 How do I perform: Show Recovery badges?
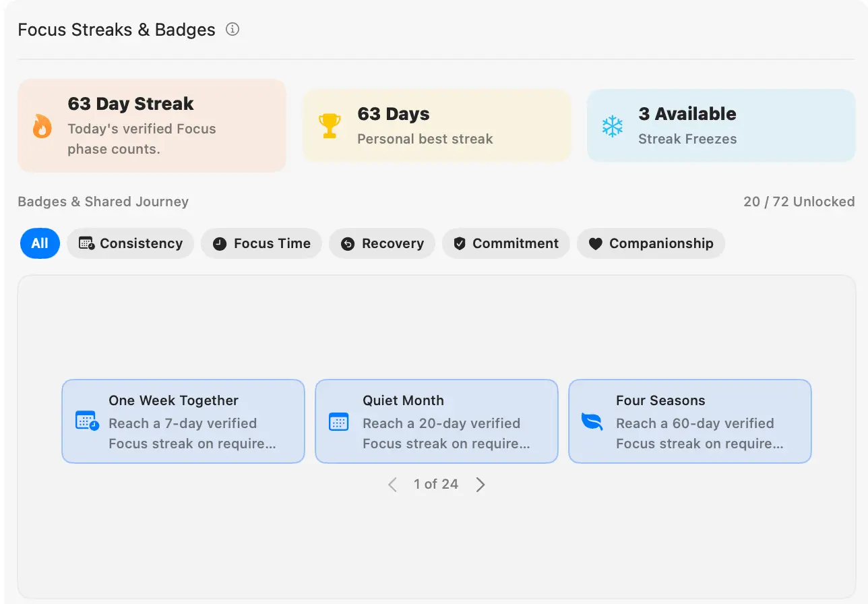[382, 243]
